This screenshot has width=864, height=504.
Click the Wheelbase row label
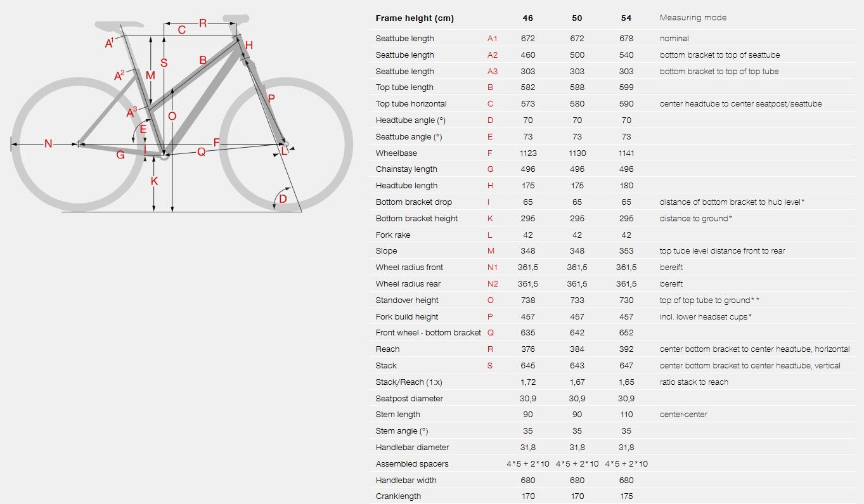[396, 153]
